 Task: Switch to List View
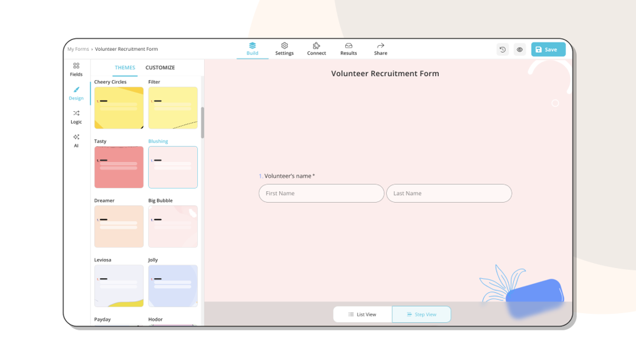point(363,314)
